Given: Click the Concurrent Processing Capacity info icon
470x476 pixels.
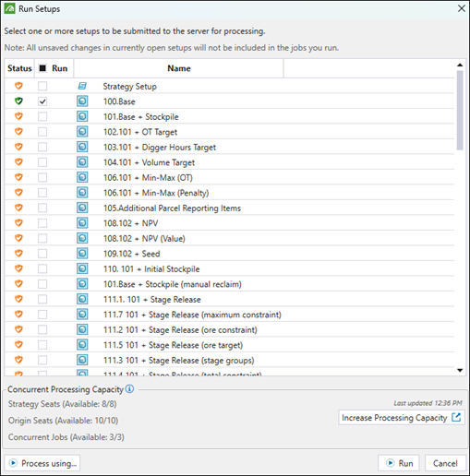Looking at the screenshot, I should coord(130,389).
